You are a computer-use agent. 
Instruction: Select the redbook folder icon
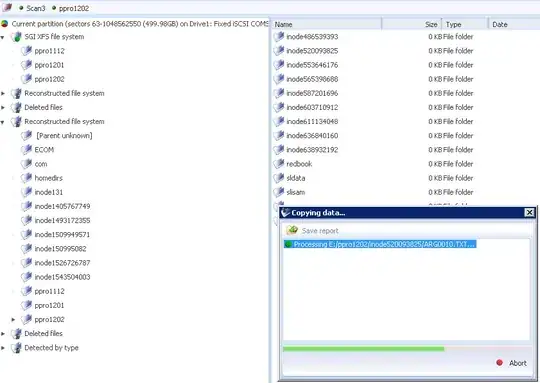[279, 164]
